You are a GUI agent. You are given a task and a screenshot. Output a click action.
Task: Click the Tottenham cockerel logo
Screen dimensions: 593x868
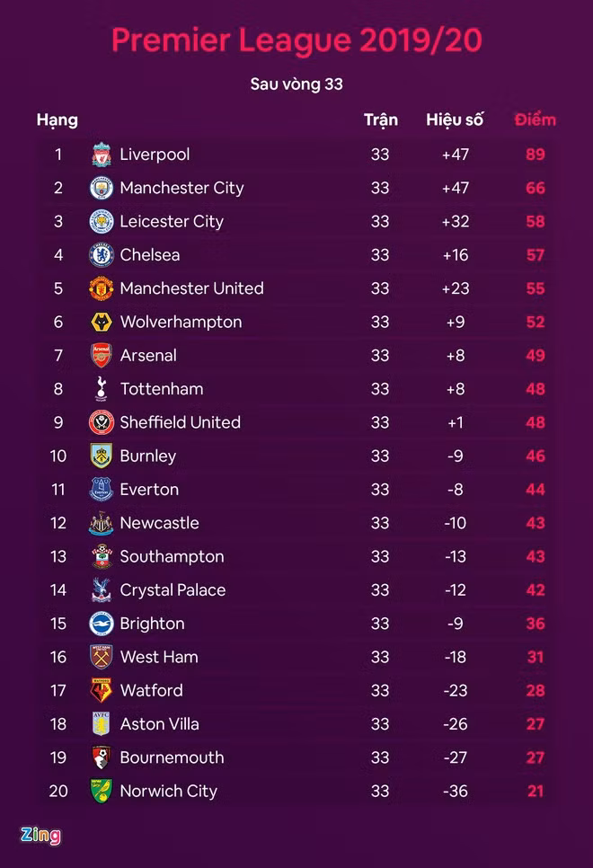coord(102,389)
